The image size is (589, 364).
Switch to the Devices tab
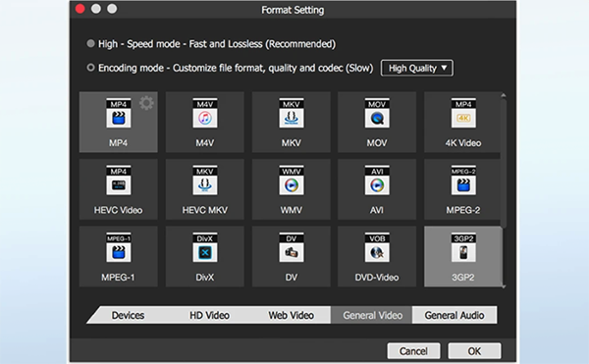[x=128, y=315]
